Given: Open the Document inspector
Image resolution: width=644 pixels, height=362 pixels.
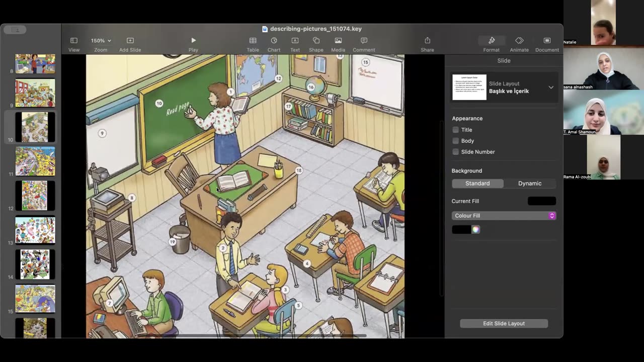Looking at the screenshot, I should point(547,40).
